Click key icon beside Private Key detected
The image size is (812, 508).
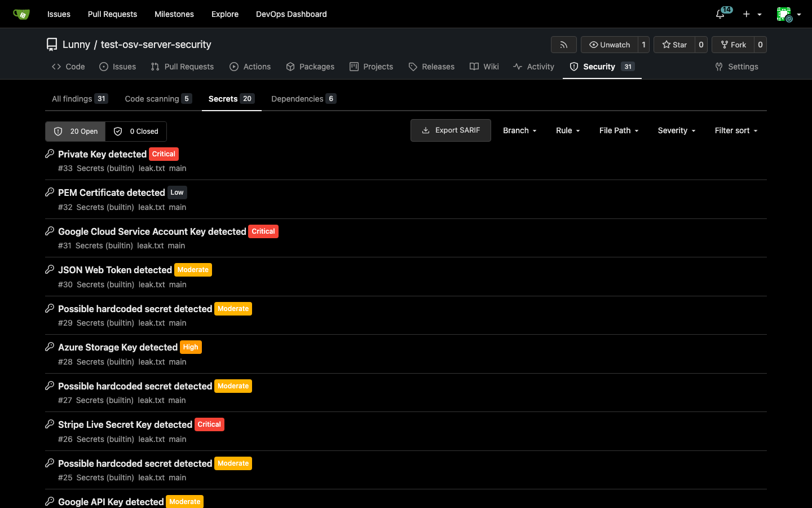tap(50, 154)
